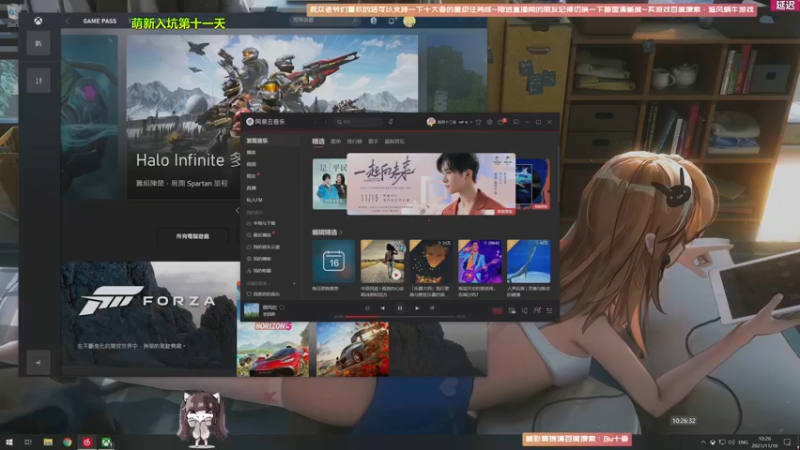Select the 歌单 tab

[x=336, y=141]
